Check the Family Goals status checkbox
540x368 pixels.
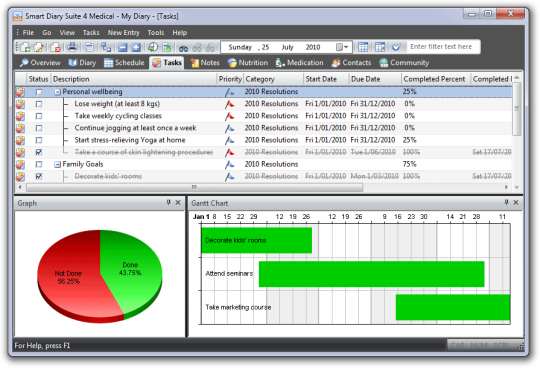pos(39,164)
